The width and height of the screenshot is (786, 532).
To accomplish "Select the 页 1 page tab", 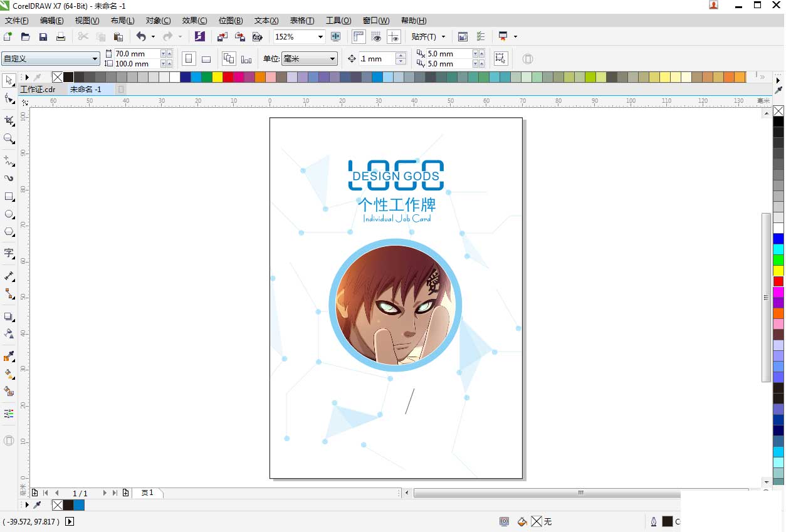I will 147,493.
